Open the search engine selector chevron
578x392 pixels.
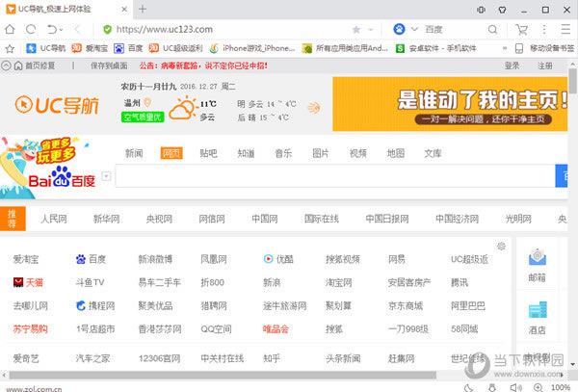(x=414, y=29)
